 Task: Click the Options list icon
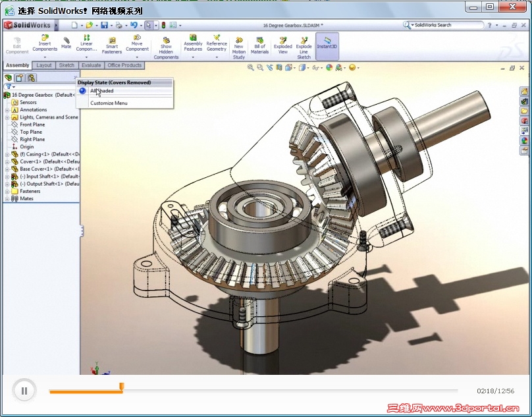(173, 25)
